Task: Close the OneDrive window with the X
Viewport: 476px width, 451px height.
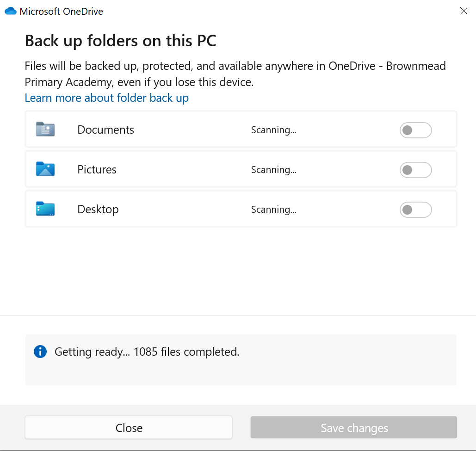Action: [x=464, y=11]
